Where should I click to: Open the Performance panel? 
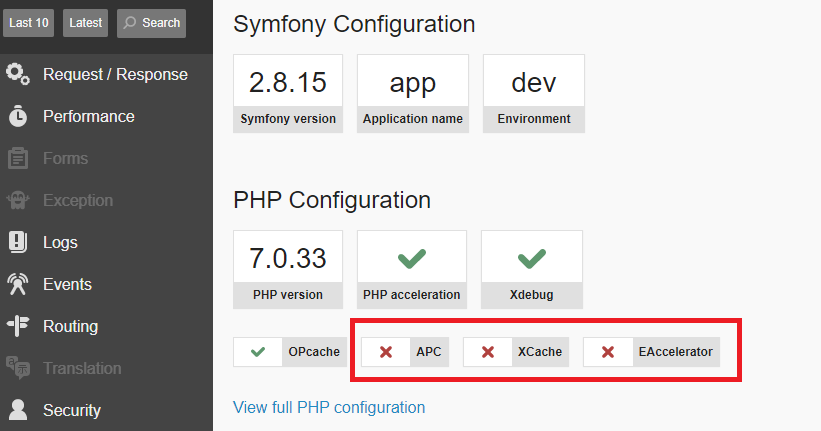88,116
